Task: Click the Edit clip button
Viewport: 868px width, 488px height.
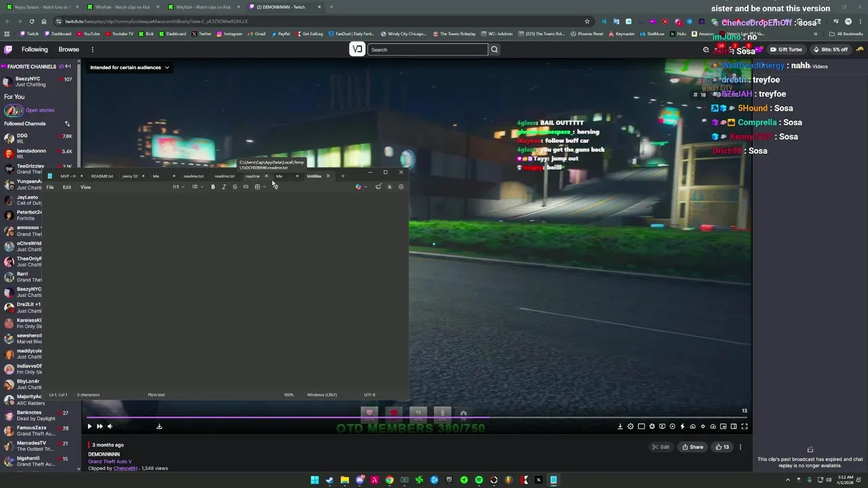Action: pyautogui.click(x=661, y=447)
